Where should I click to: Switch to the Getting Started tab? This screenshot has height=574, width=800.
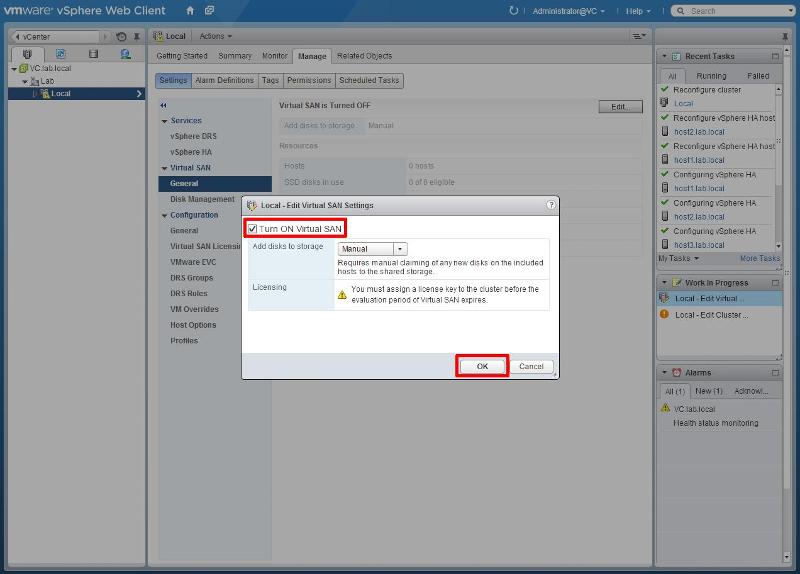182,56
